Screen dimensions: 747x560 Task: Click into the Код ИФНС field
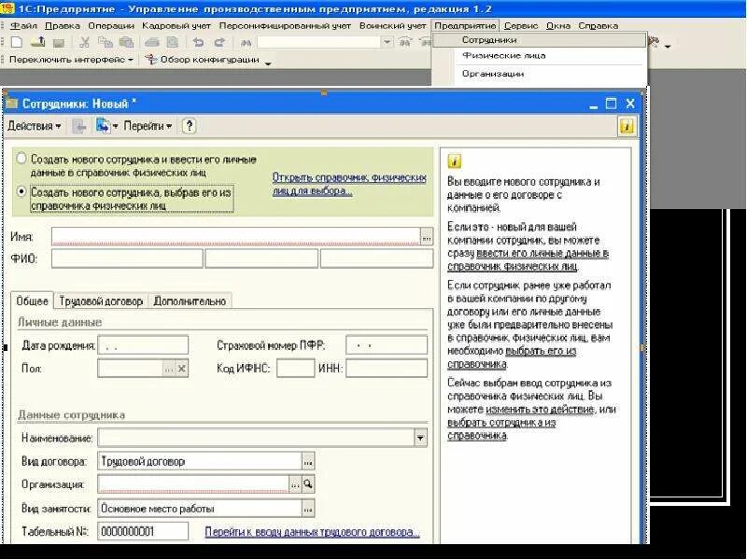tap(295, 369)
